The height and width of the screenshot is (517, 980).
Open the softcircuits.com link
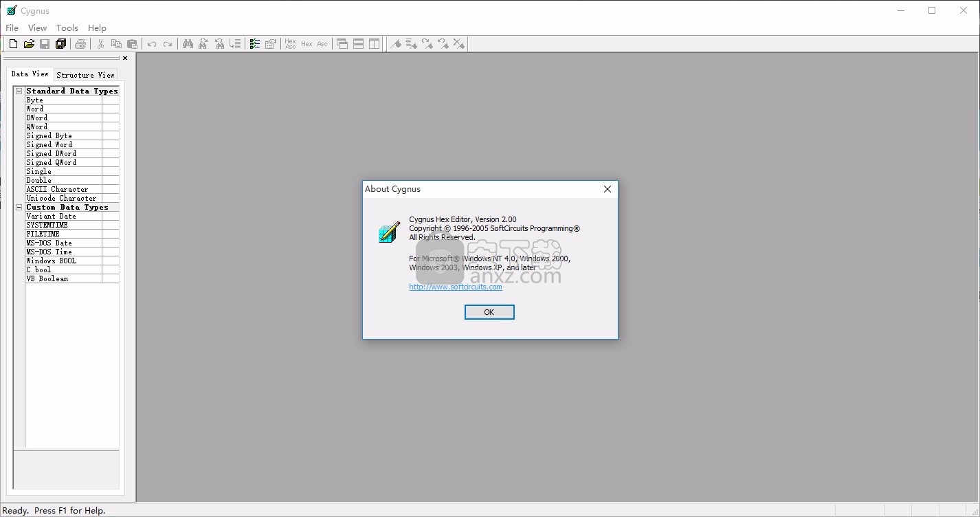(456, 287)
